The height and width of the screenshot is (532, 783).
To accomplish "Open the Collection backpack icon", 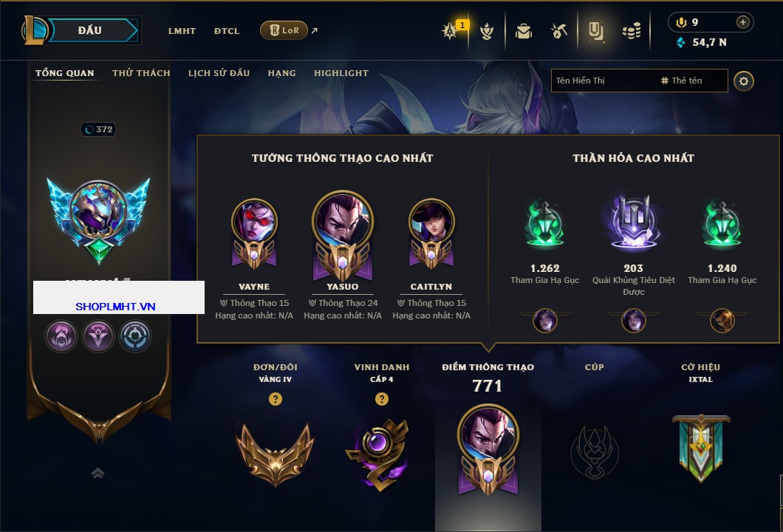I will click(x=523, y=31).
